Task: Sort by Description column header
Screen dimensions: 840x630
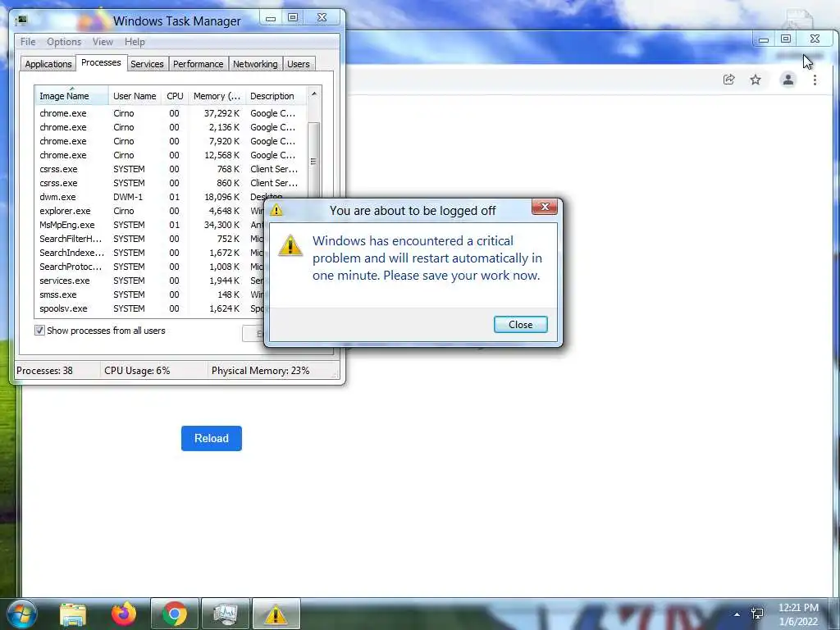Action: pos(276,96)
